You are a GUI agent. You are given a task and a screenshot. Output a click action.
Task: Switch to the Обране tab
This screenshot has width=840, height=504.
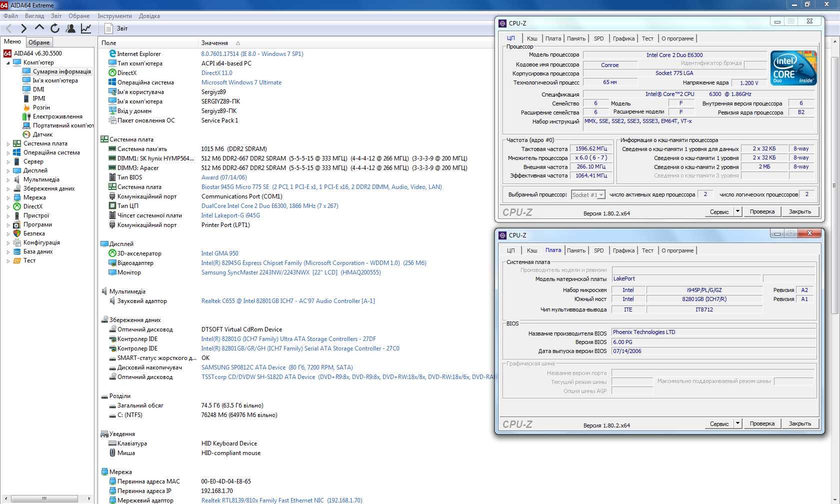39,42
